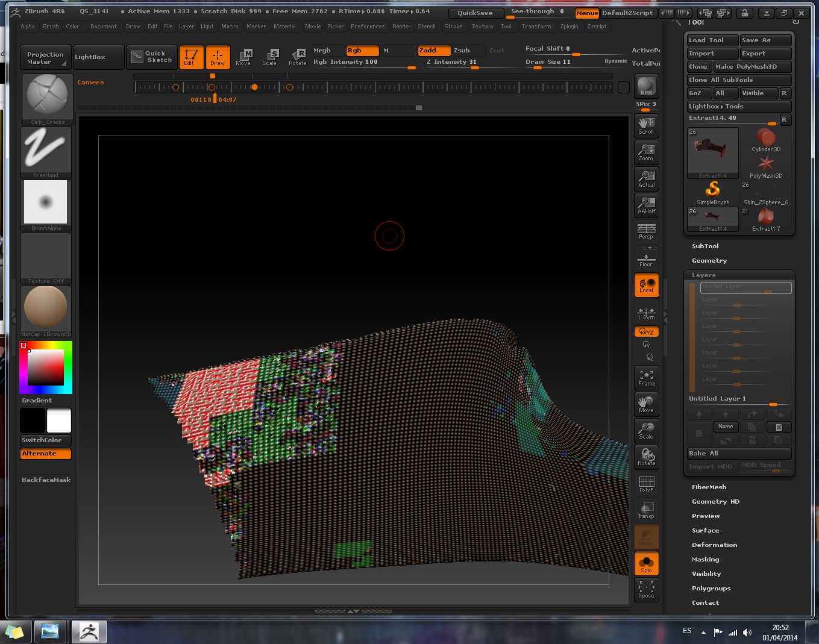Image resolution: width=819 pixels, height=644 pixels.
Task: Click the Make PolyMesh3D button
Action: click(x=752, y=67)
